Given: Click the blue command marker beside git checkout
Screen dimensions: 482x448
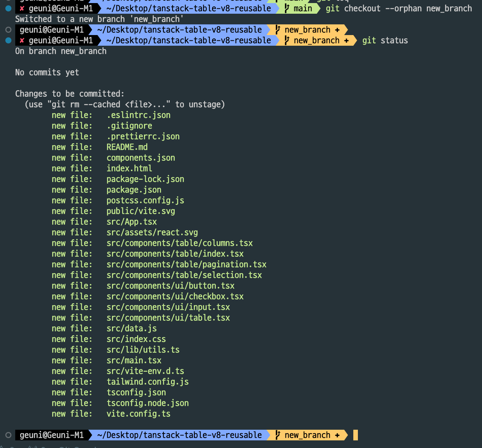Looking at the screenshot, I should [x=8, y=8].
